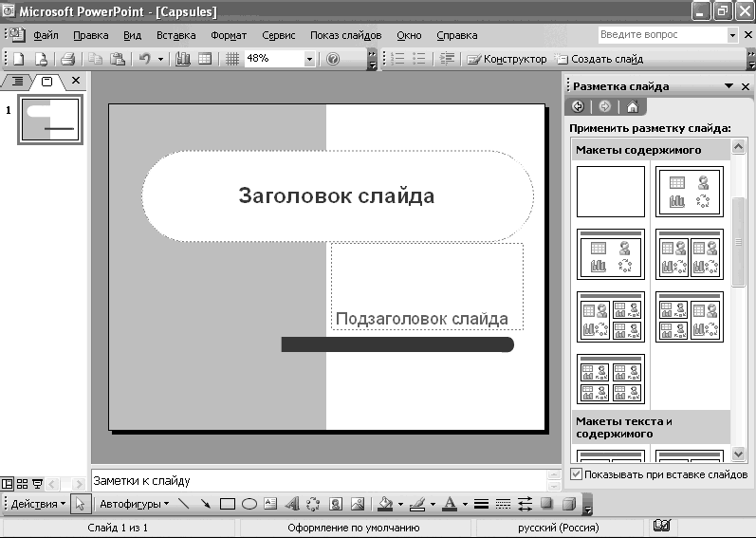The image size is (756, 538).
Task: Select slide 1 thumbnail
Action: (50, 120)
